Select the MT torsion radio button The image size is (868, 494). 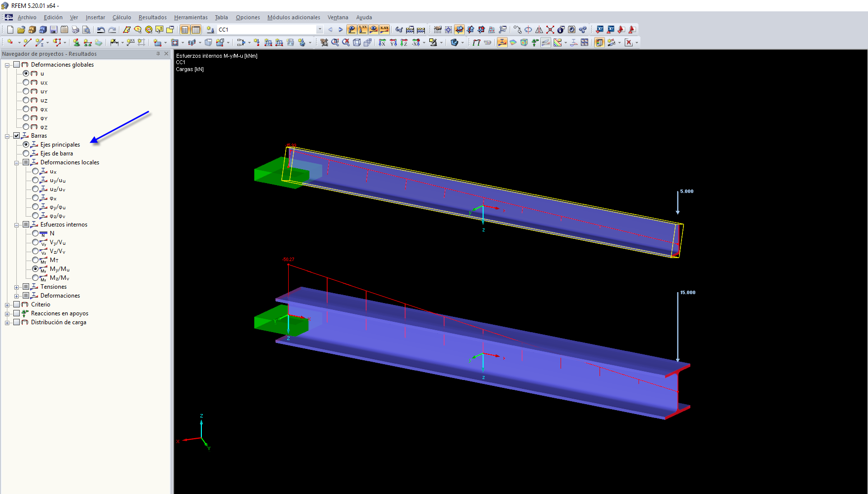tap(36, 260)
